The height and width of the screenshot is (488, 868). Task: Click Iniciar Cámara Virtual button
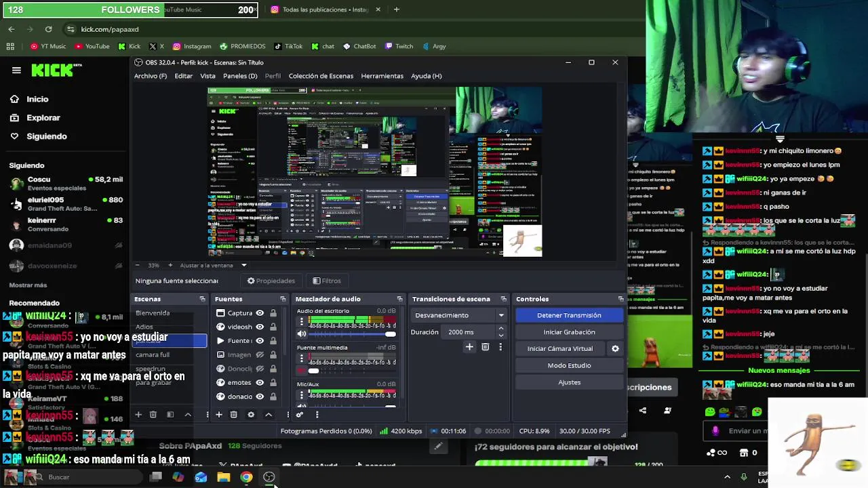tap(560, 348)
